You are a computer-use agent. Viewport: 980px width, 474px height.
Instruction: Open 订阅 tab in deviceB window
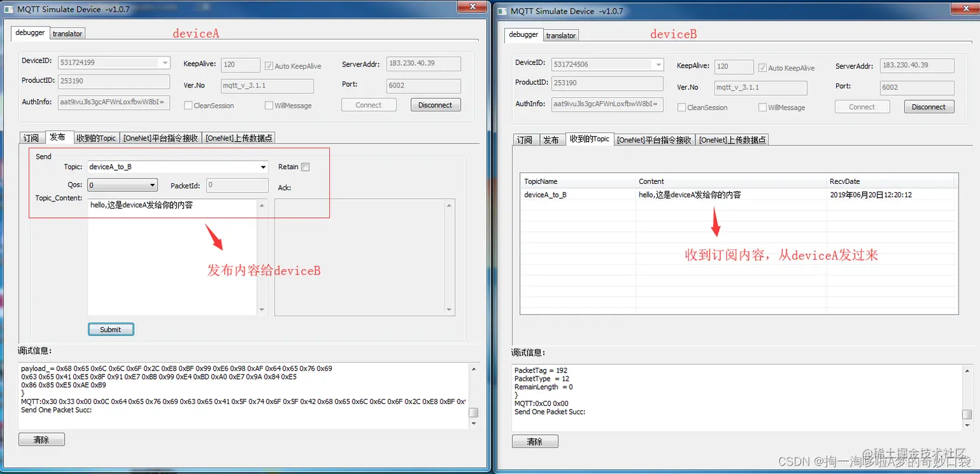(x=524, y=140)
